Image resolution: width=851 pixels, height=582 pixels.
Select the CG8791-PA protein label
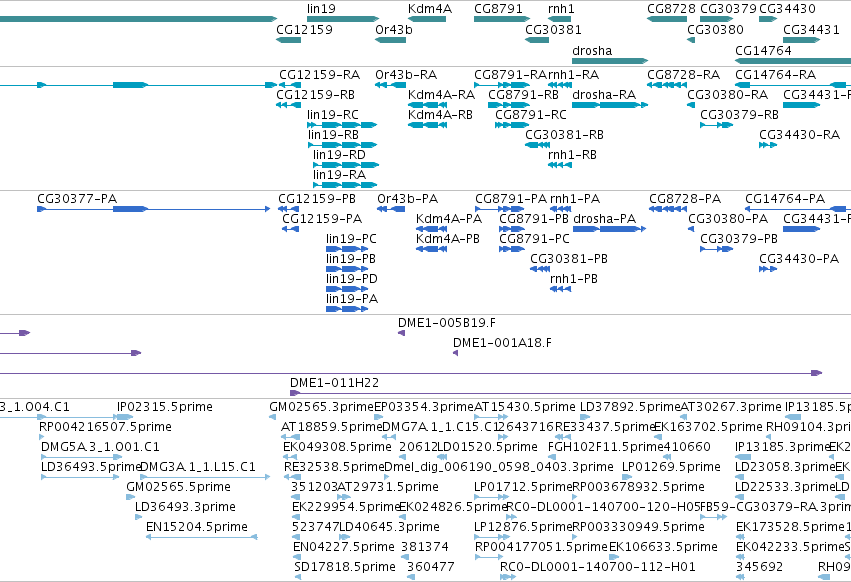click(x=511, y=199)
